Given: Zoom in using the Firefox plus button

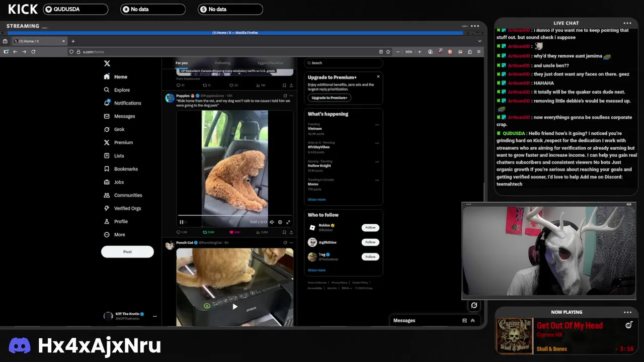Looking at the screenshot, I should (419, 52).
